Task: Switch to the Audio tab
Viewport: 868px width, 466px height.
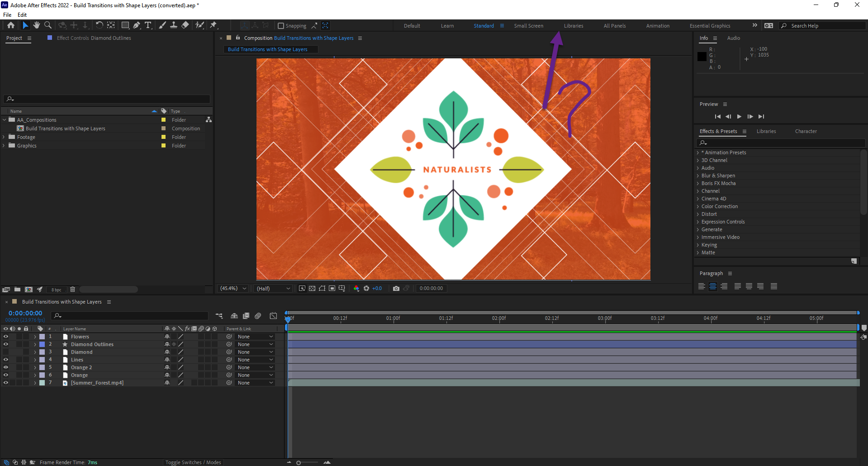Action: pos(733,38)
